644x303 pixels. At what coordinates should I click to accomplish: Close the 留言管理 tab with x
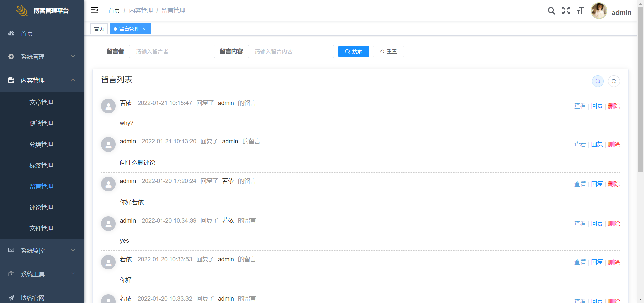(x=144, y=29)
